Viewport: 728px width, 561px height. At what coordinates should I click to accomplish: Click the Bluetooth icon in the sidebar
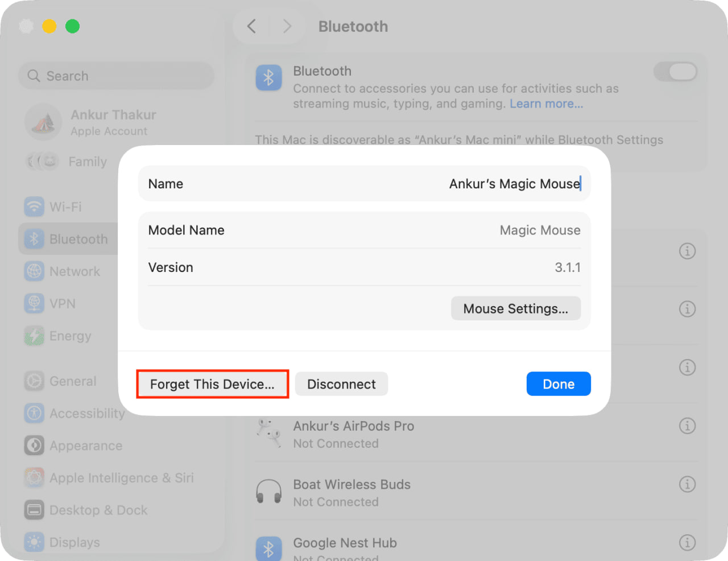pyautogui.click(x=34, y=239)
